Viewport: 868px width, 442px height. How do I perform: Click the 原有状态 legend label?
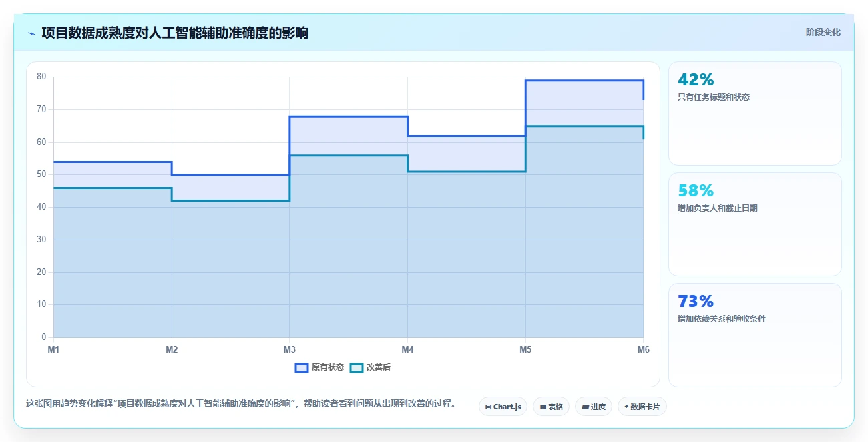[x=328, y=367]
